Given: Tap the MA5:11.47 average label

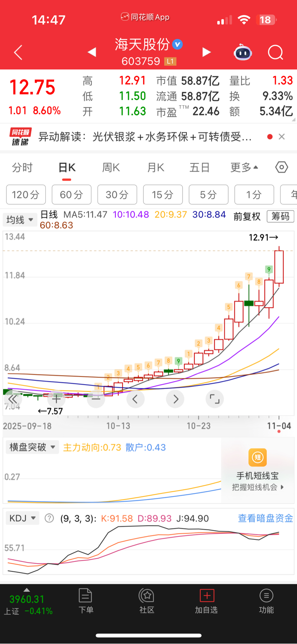Looking at the screenshot, I should click(x=85, y=215).
